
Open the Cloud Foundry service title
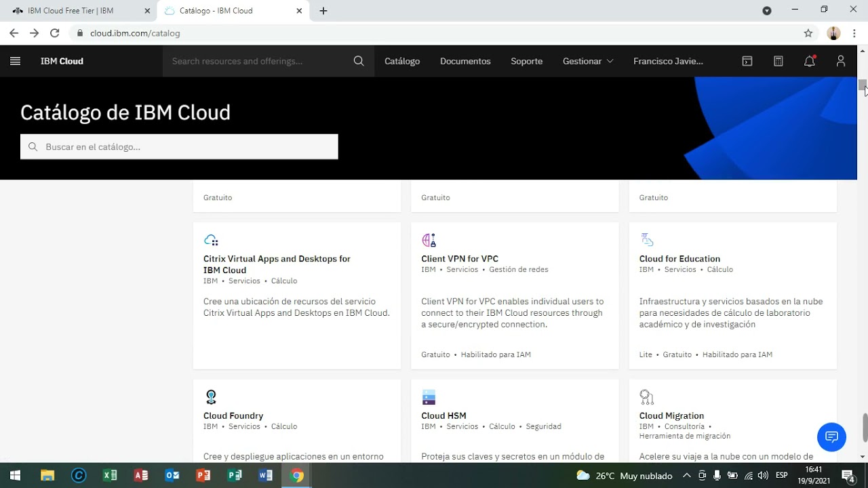click(x=233, y=416)
